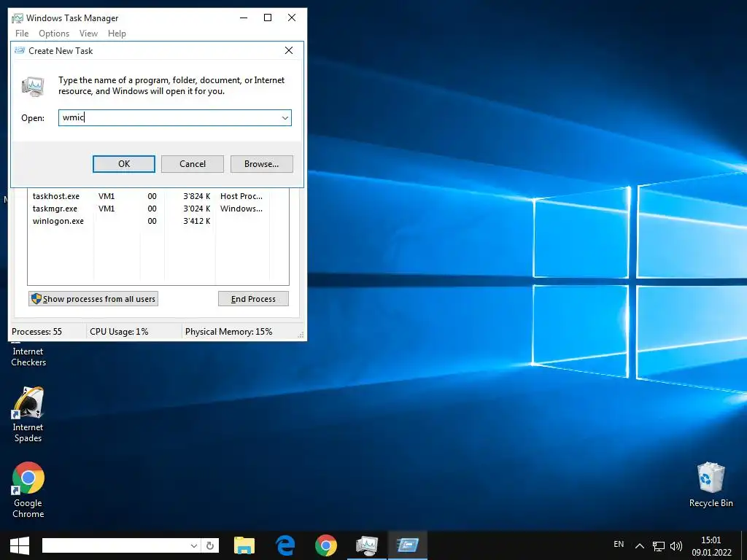
Task: Click CPU Usage: 1% in status bar
Action: point(119,332)
